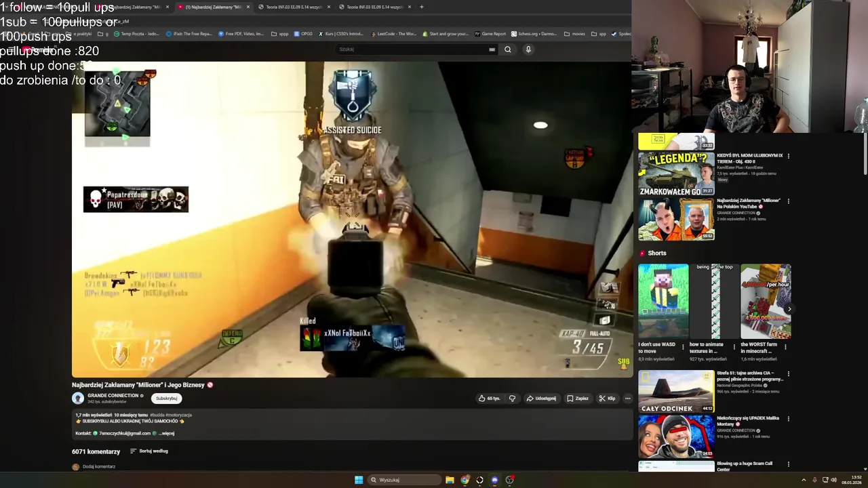The height and width of the screenshot is (488, 868).
Task: Open short 'the WORST farm in minecraft'
Action: [766, 301]
